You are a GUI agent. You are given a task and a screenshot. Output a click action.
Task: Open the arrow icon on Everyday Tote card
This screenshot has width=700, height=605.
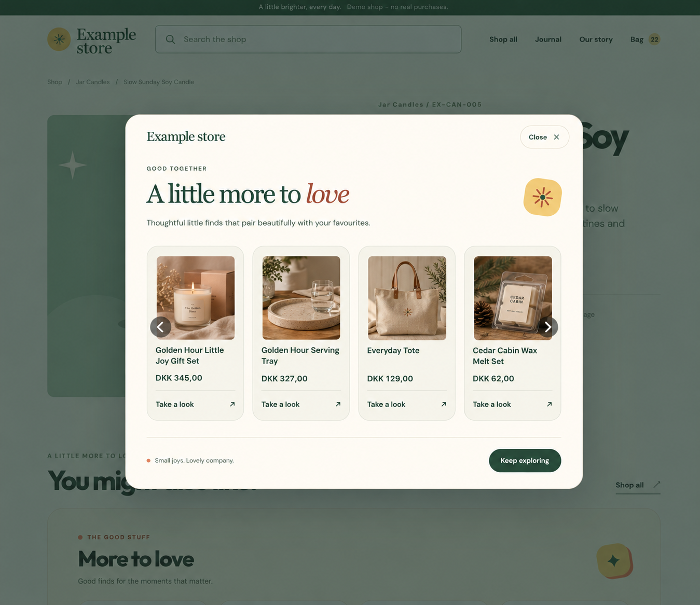tap(444, 404)
